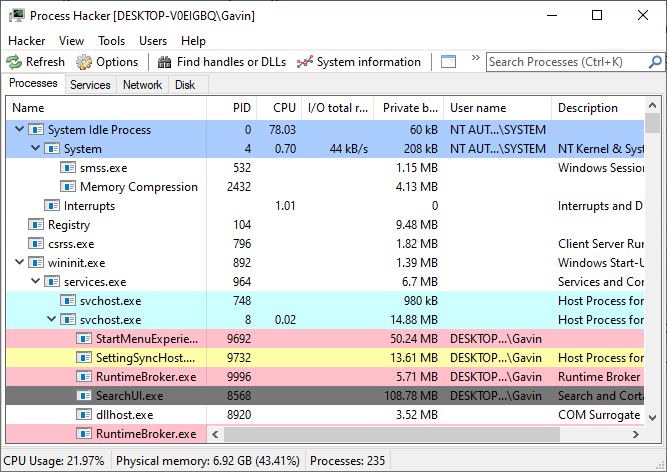This screenshot has height=472, width=667.
Task: Open the View menu
Action: pyautogui.click(x=71, y=41)
